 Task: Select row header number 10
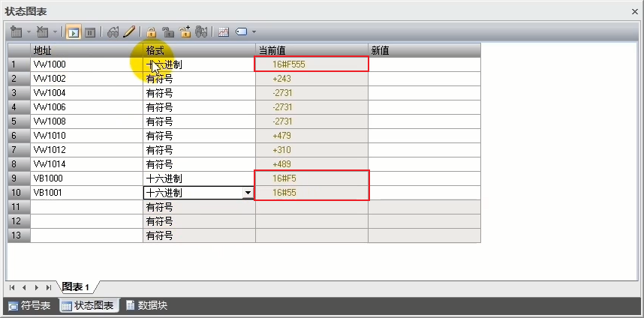[x=19, y=193]
